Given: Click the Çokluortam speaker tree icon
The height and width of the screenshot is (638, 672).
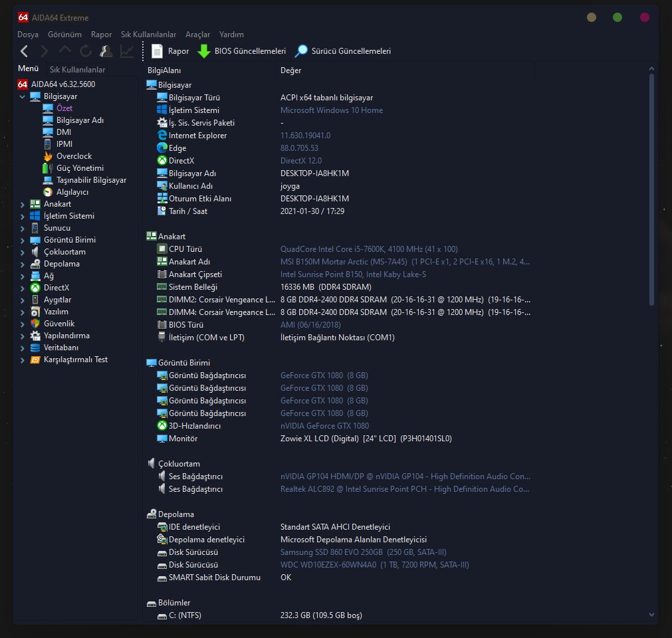Looking at the screenshot, I should coord(35,252).
